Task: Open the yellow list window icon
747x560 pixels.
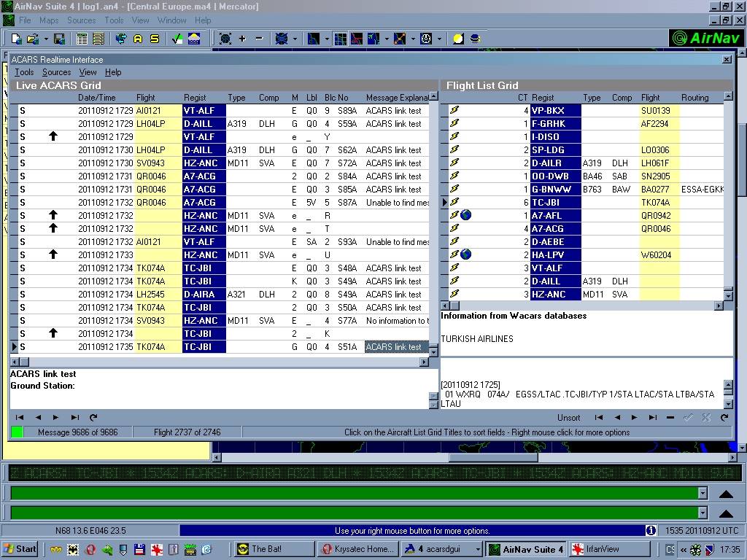Action: pyautogui.click(x=98, y=39)
